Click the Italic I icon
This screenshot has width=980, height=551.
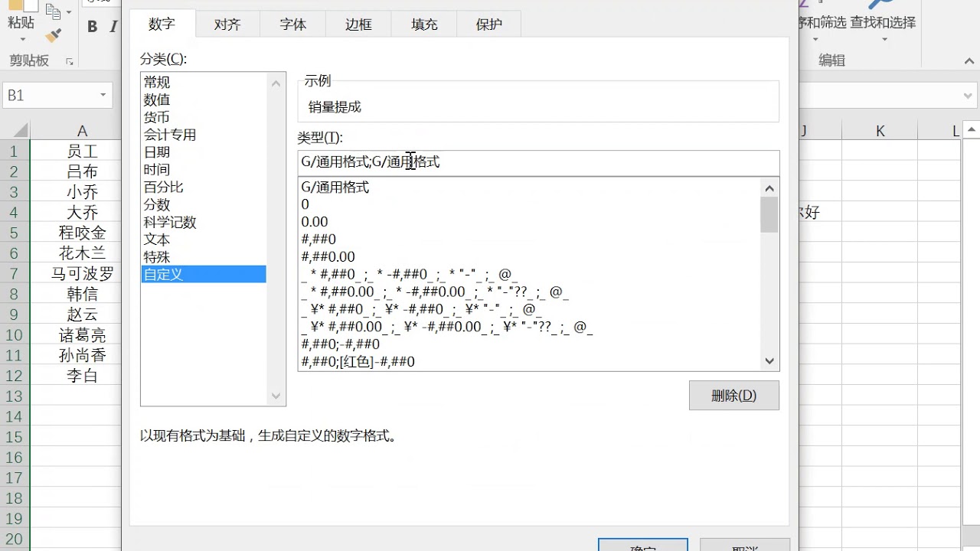click(x=113, y=26)
